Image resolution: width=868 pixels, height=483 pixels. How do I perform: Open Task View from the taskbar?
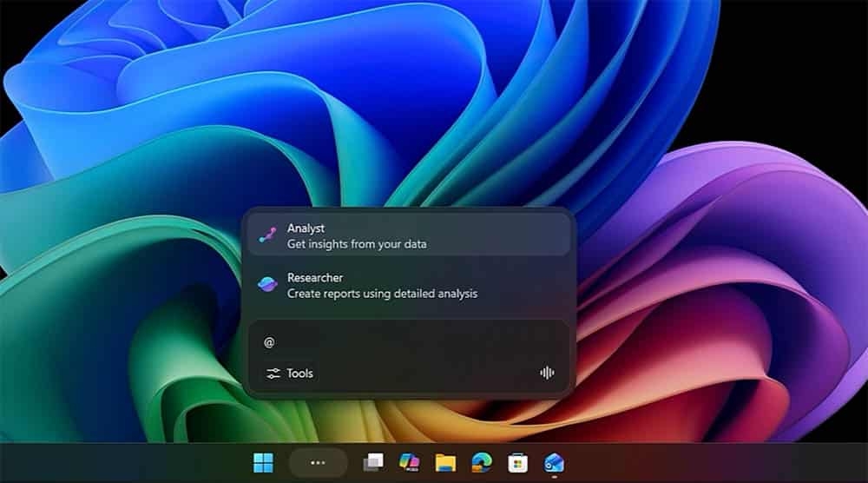click(372, 462)
